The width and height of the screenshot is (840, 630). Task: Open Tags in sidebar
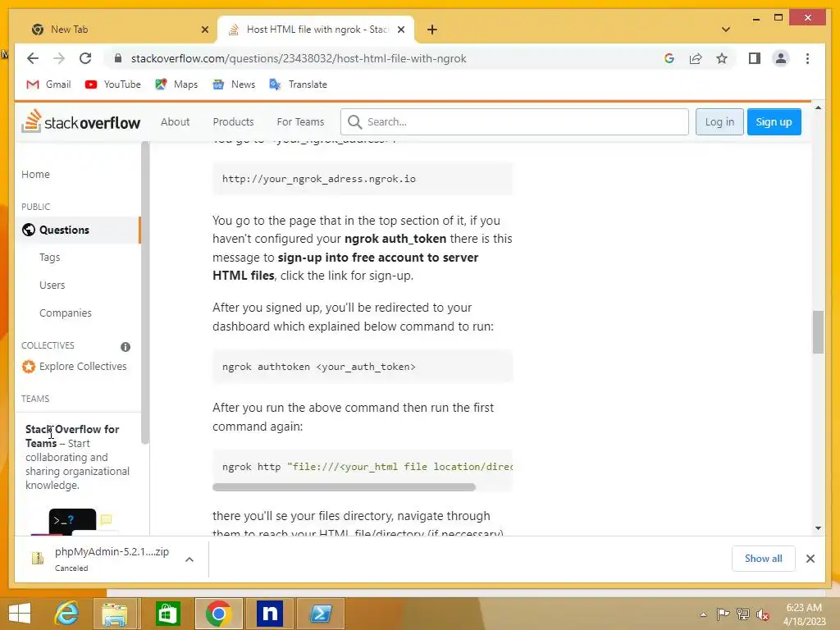(x=49, y=257)
